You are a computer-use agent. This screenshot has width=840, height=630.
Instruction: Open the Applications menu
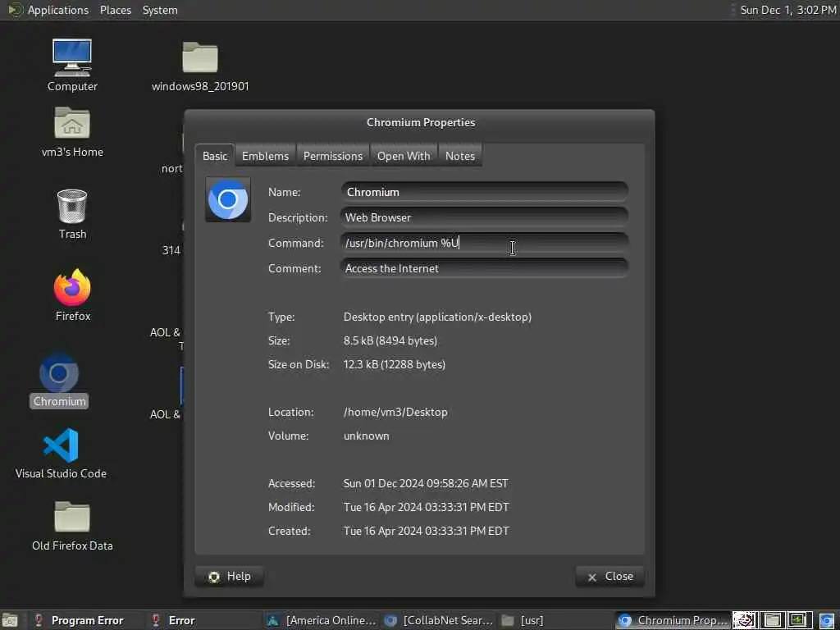coord(58,10)
